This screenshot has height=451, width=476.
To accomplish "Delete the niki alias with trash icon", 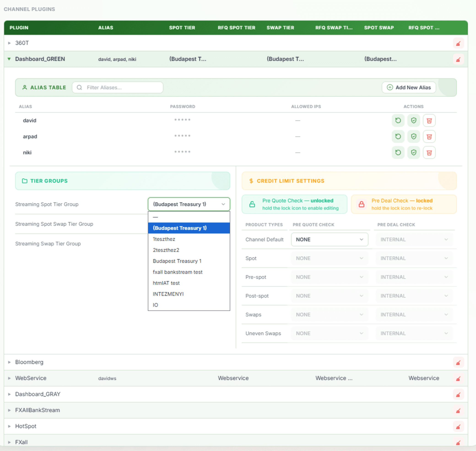I will coord(429,152).
